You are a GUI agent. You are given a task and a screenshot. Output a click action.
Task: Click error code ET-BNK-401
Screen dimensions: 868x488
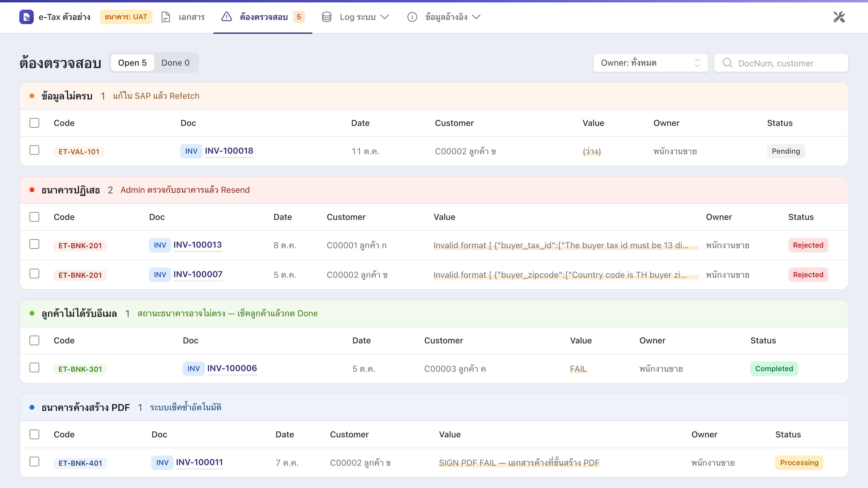(x=80, y=463)
